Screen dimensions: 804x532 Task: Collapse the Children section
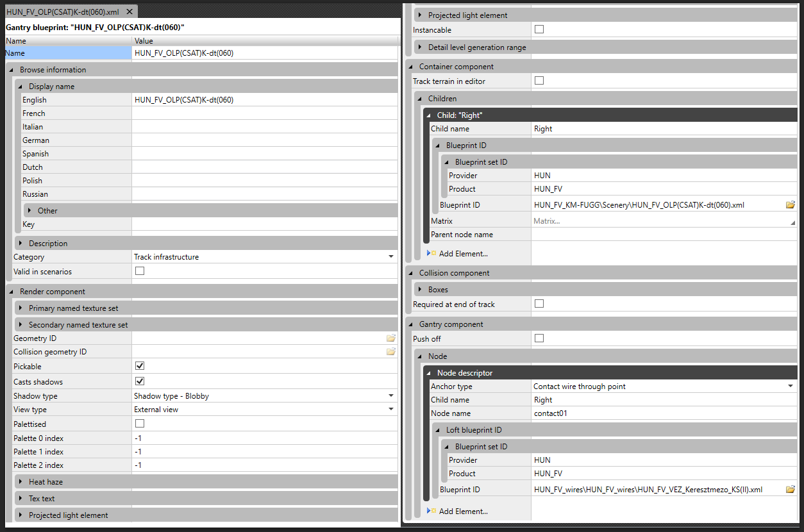point(421,99)
